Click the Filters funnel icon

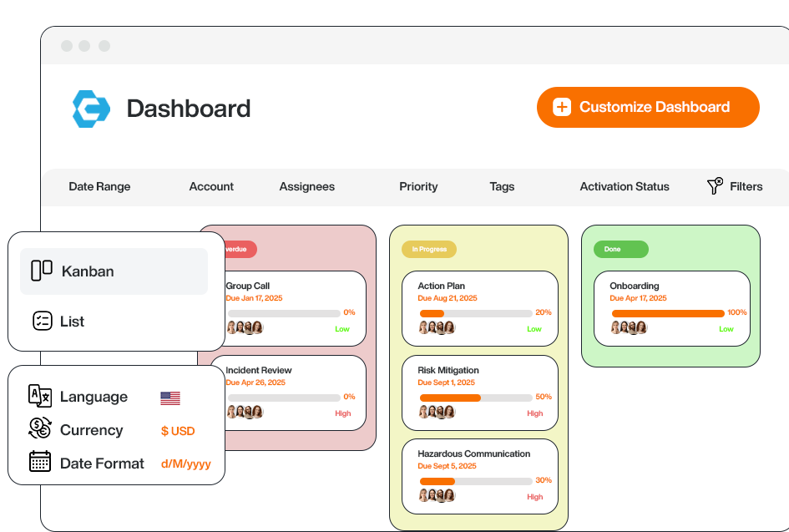715,186
